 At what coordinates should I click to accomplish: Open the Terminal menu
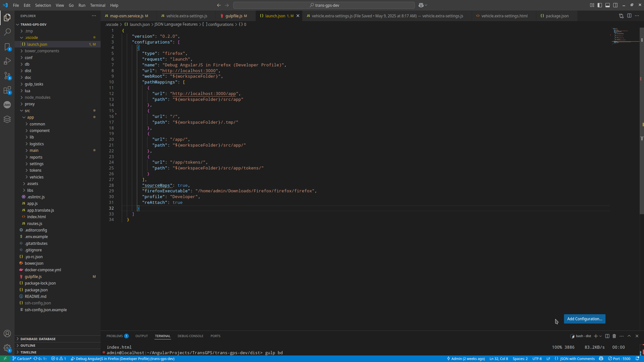[98, 5]
